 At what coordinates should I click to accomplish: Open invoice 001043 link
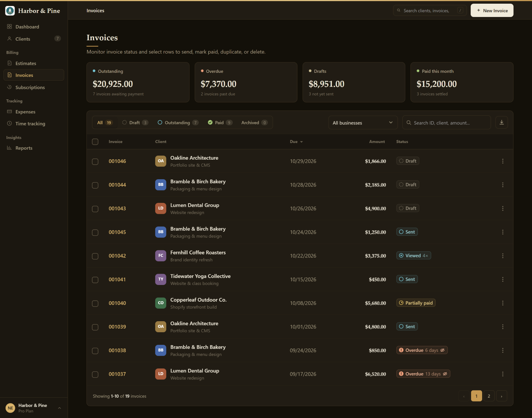[117, 209]
